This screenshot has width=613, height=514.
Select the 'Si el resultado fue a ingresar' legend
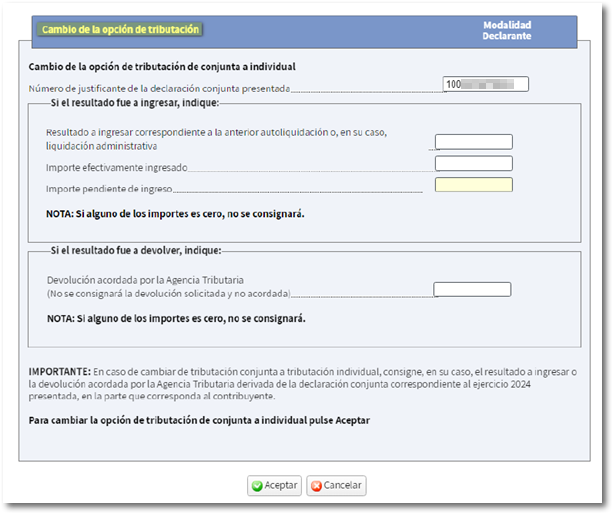134,103
